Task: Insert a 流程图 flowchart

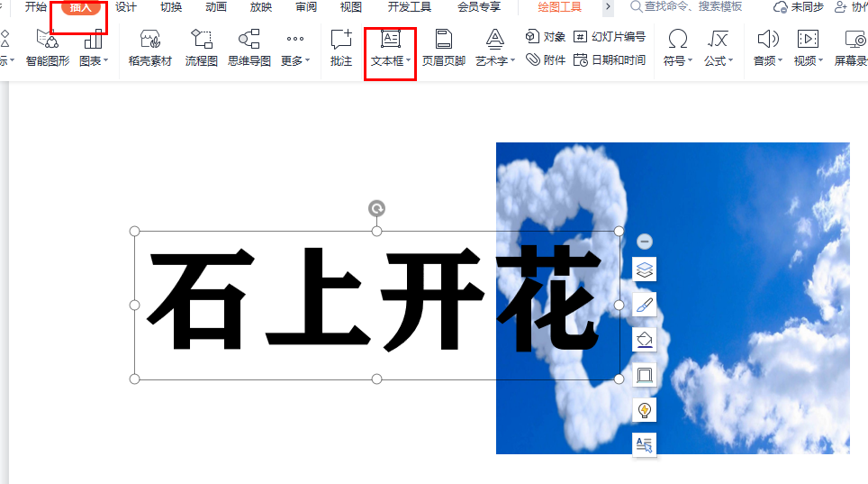Action: [x=202, y=47]
